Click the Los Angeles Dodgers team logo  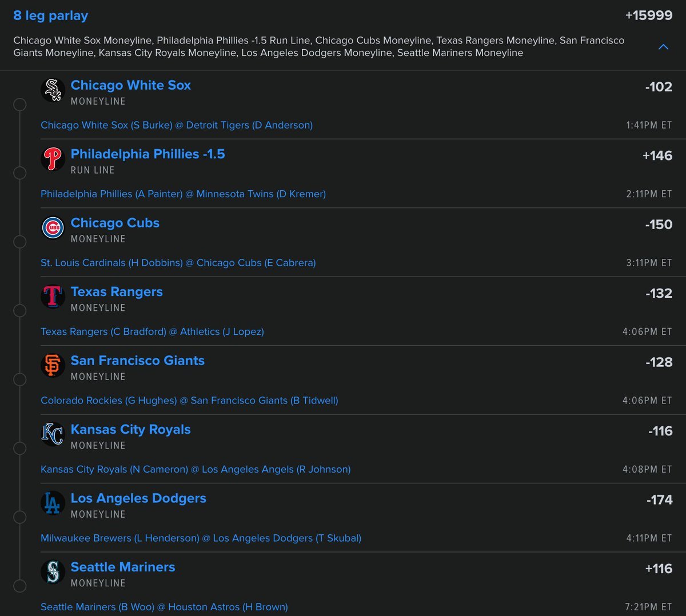click(53, 503)
